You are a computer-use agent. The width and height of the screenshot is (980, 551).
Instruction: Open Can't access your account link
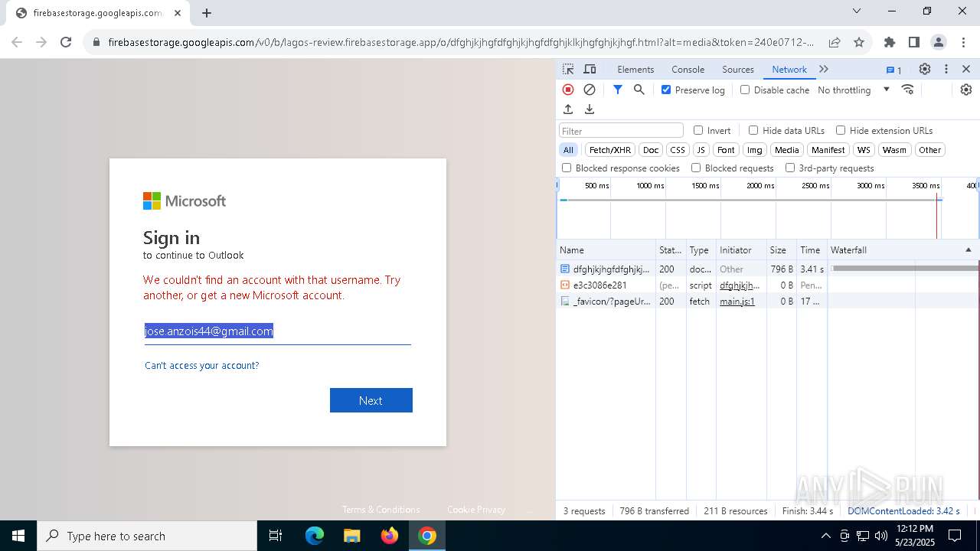[x=202, y=365]
